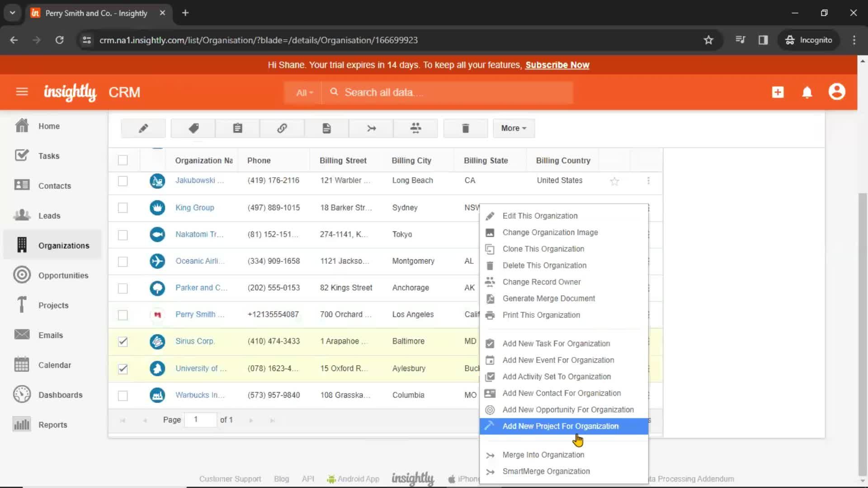The height and width of the screenshot is (488, 868).
Task: Open the user profile avatar menu
Action: point(837,92)
